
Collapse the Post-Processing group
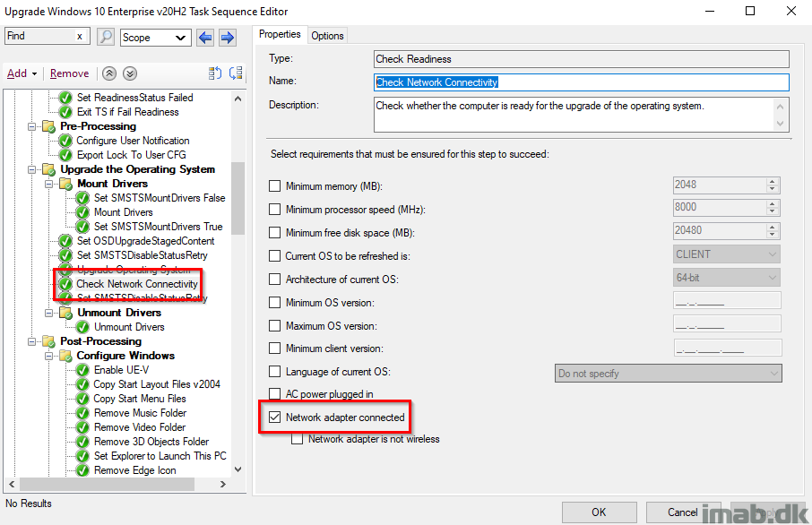[32, 341]
